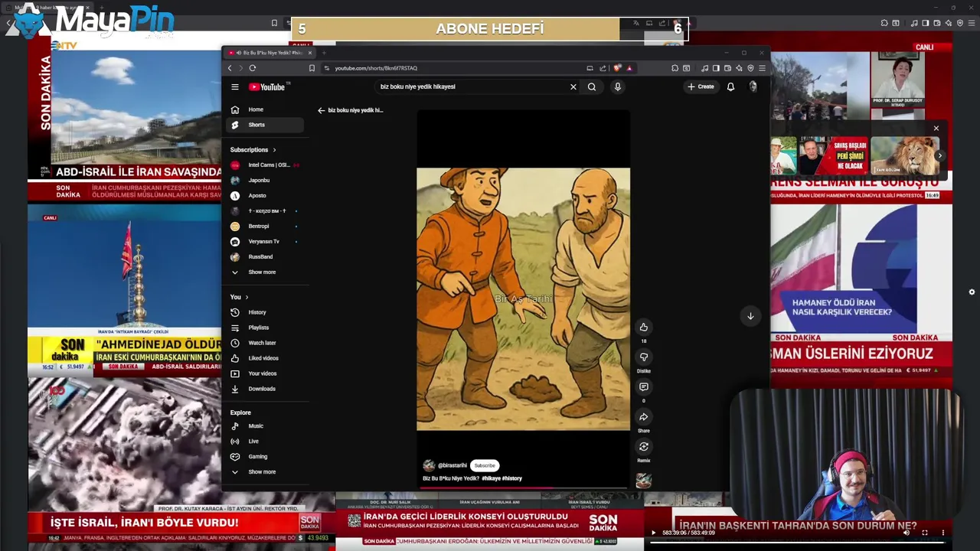Show next suggested videos with the right arrow
This screenshot has height=551, width=980.
pyautogui.click(x=940, y=156)
